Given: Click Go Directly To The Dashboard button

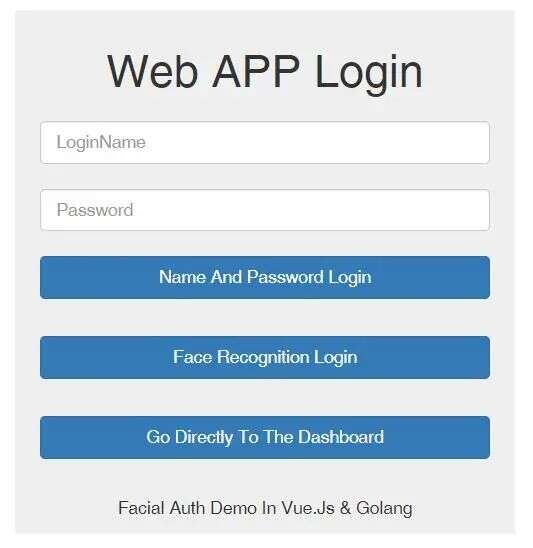Looking at the screenshot, I should point(265,438).
